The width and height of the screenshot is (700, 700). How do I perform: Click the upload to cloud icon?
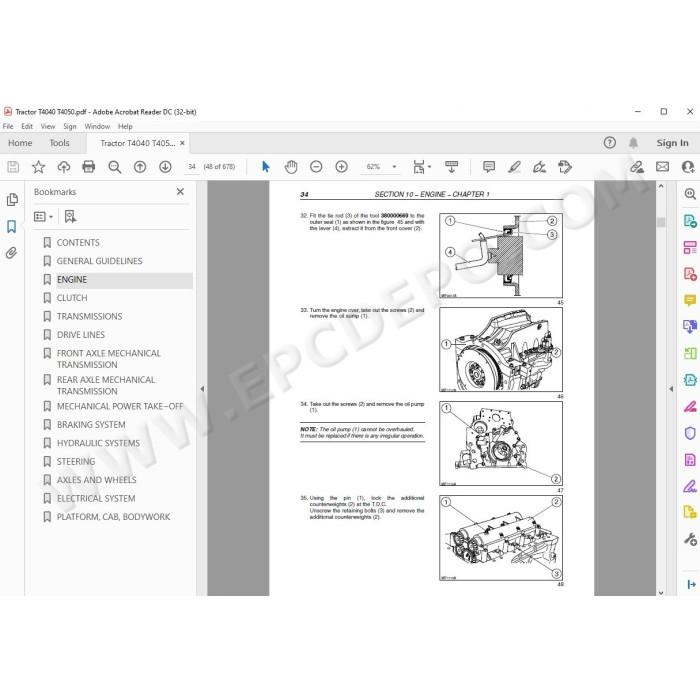64,167
